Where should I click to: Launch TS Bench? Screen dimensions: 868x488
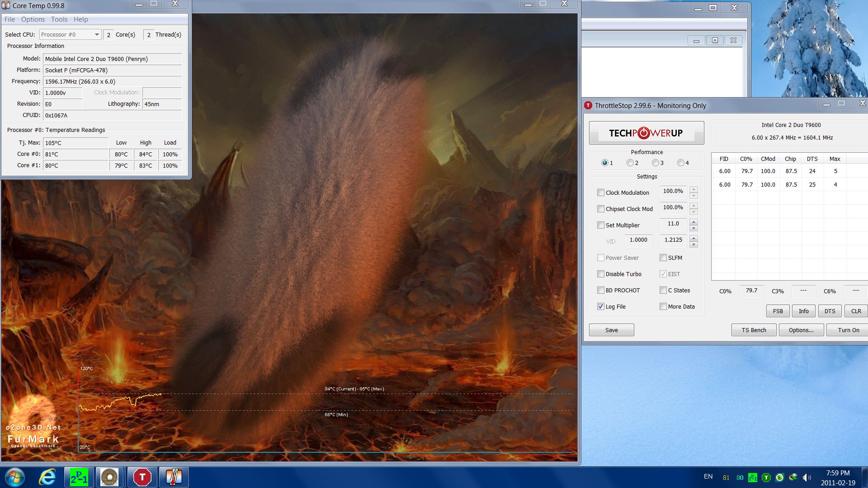pos(754,330)
